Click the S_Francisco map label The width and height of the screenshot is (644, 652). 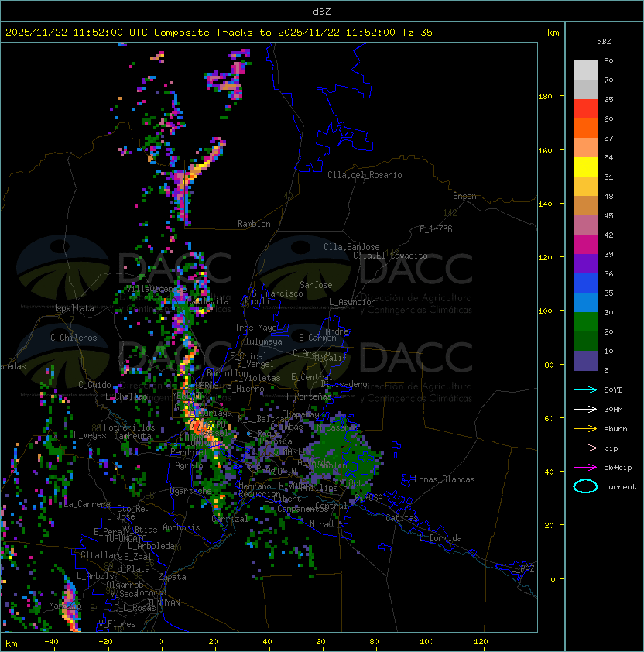tap(277, 293)
